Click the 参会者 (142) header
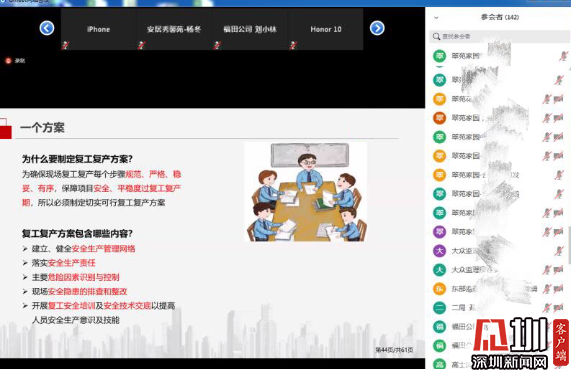This screenshot has width=571, height=370. click(x=500, y=17)
